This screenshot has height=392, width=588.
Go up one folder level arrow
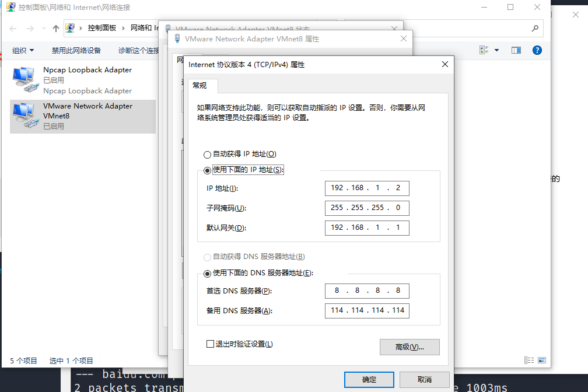(x=56, y=28)
